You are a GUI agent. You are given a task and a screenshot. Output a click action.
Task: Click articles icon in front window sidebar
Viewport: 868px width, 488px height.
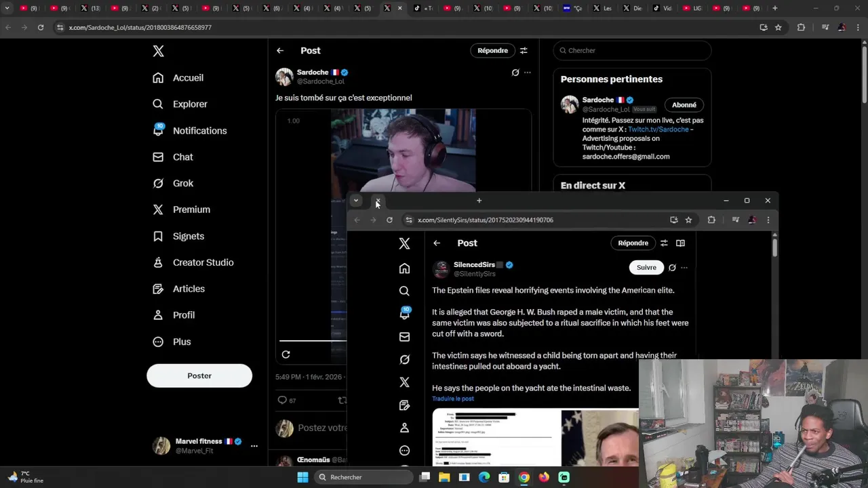coord(404,405)
